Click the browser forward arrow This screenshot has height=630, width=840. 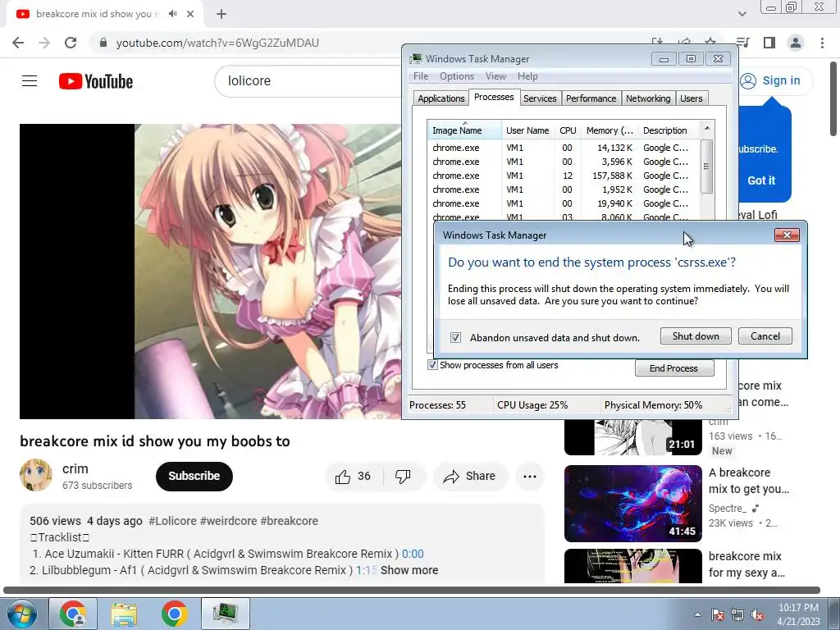coord(44,43)
